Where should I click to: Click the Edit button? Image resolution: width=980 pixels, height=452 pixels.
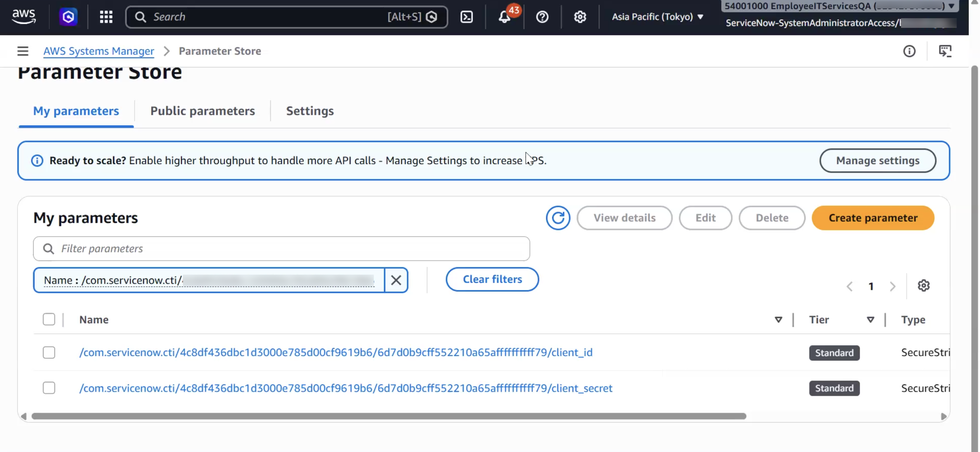point(705,218)
